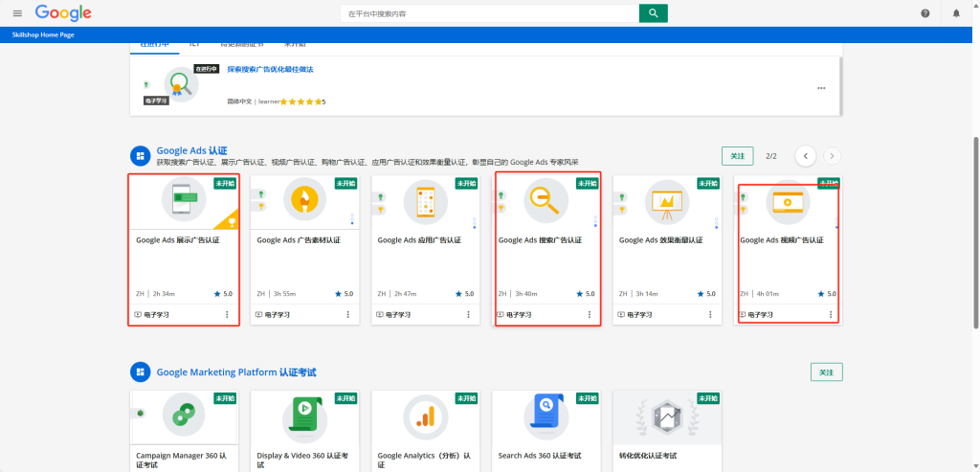Open kebab menu on 效果衡量认证 card
This screenshot has width=980, height=472.
click(x=710, y=314)
